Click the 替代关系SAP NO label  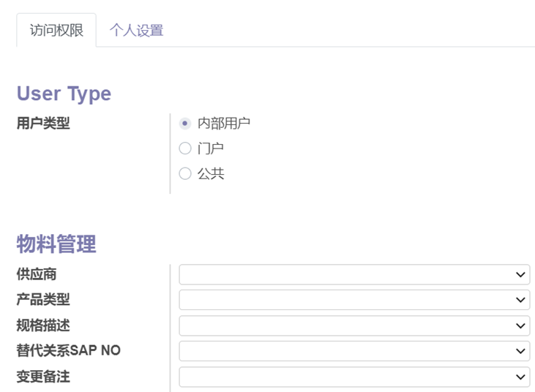[68, 351]
